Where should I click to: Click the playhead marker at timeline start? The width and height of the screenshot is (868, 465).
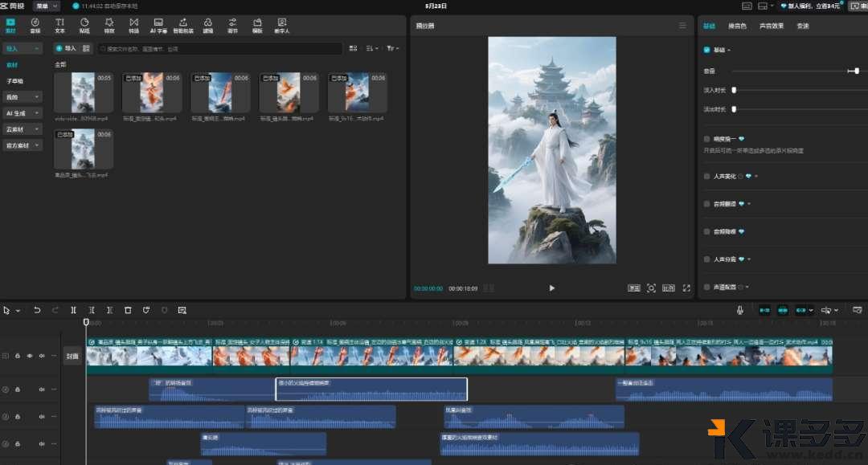tap(86, 322)
